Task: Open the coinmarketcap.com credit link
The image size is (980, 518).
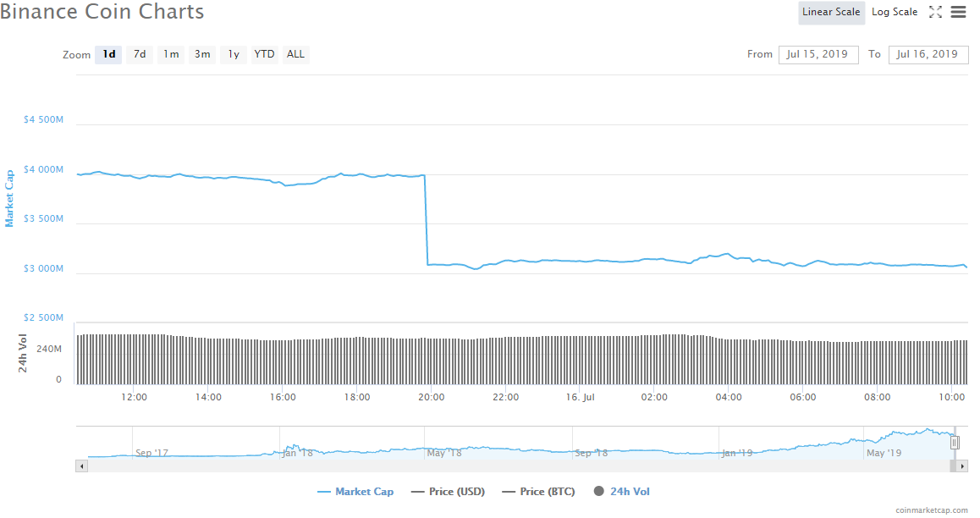Action: pyautogui.click(x=931, y=510)
